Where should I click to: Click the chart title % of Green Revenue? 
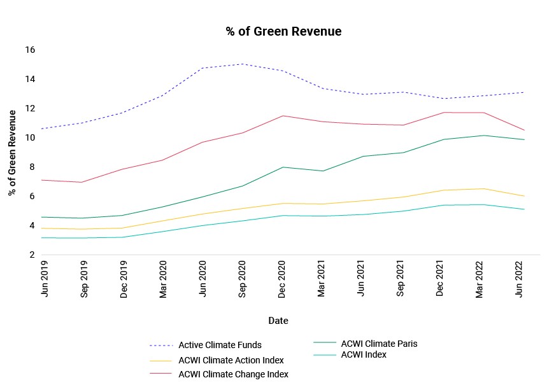point(284,31)
